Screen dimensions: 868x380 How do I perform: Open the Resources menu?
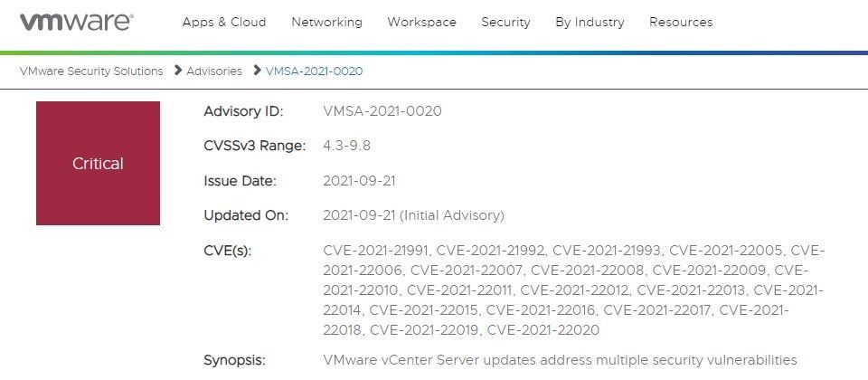pyautogui.click(x=681, y=22)
